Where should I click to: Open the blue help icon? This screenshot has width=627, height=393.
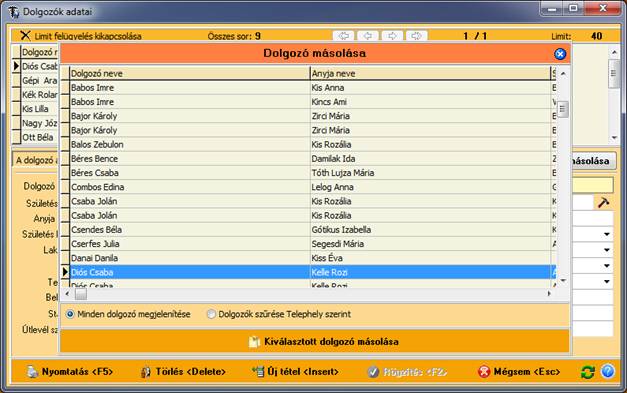[x=607, y=371]
